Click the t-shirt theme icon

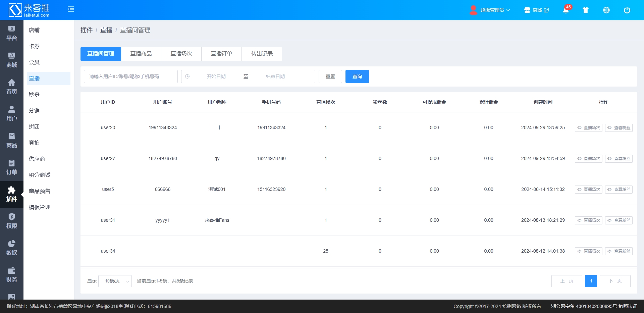click(x=586, y=10)
